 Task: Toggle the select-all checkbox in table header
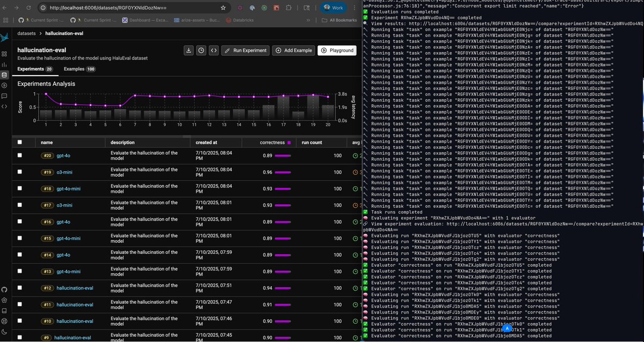pos(20,142)
